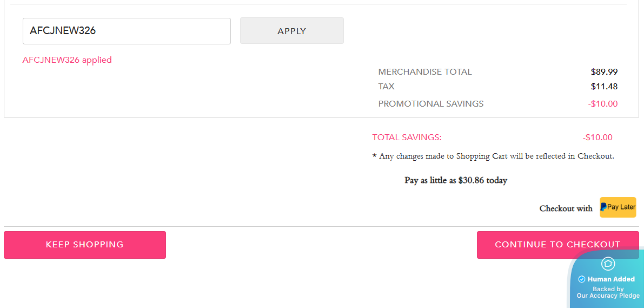
Task: Click the checkmark icon beside Human Added
Action: click(x=582, y=279)
